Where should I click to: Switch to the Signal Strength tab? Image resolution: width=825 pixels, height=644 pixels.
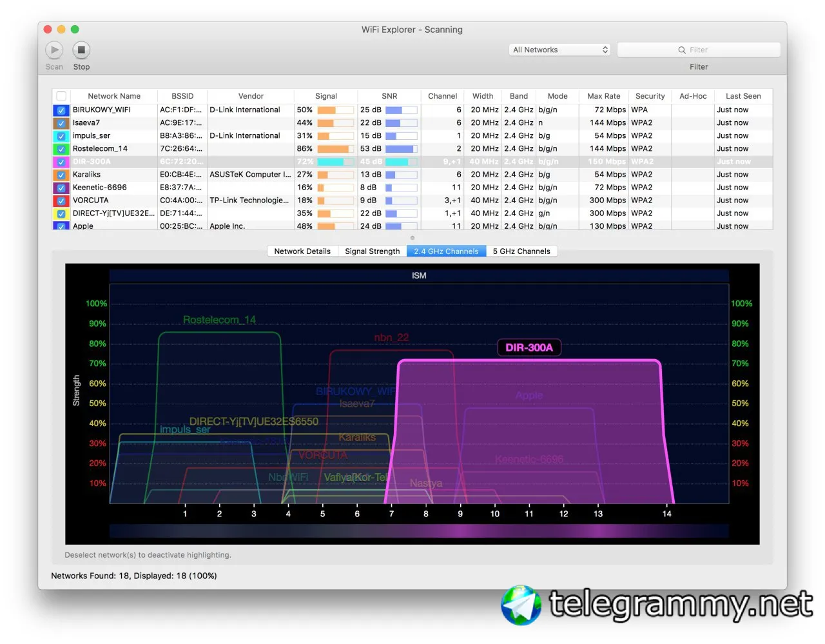[x=372, y=251]
